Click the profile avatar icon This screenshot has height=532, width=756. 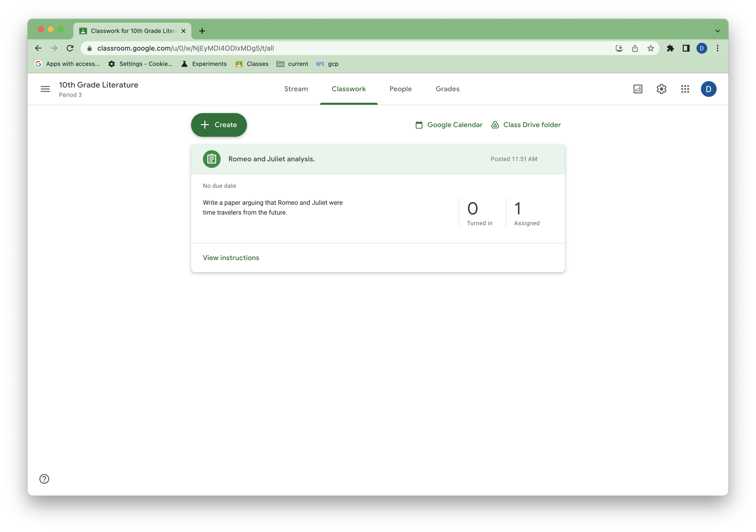pos(709,89)
